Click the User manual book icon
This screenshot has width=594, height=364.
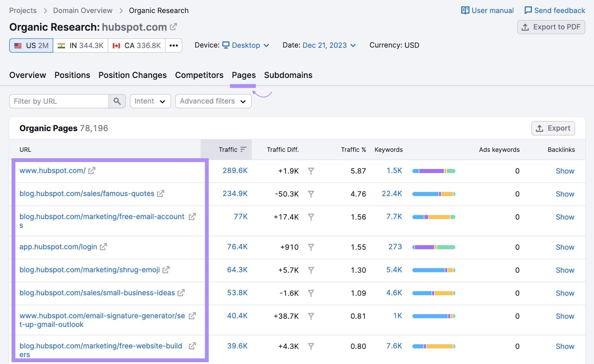coord(465,10)
